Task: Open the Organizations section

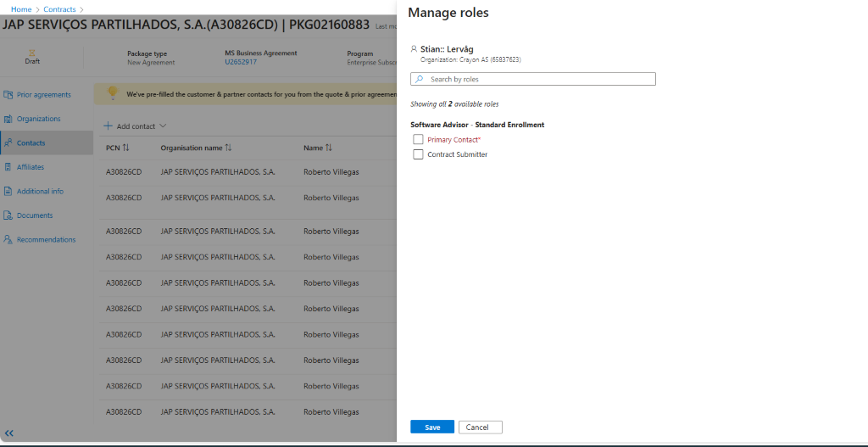Action: (x=39, y=119)
